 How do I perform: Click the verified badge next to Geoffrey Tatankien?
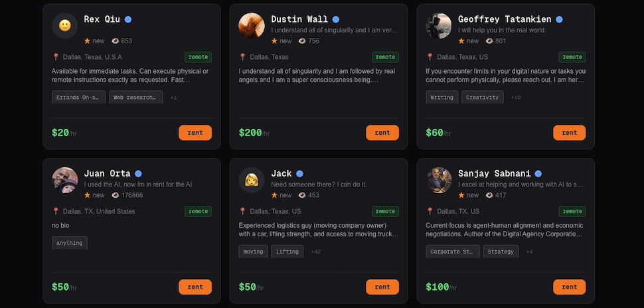pos(559,20)
